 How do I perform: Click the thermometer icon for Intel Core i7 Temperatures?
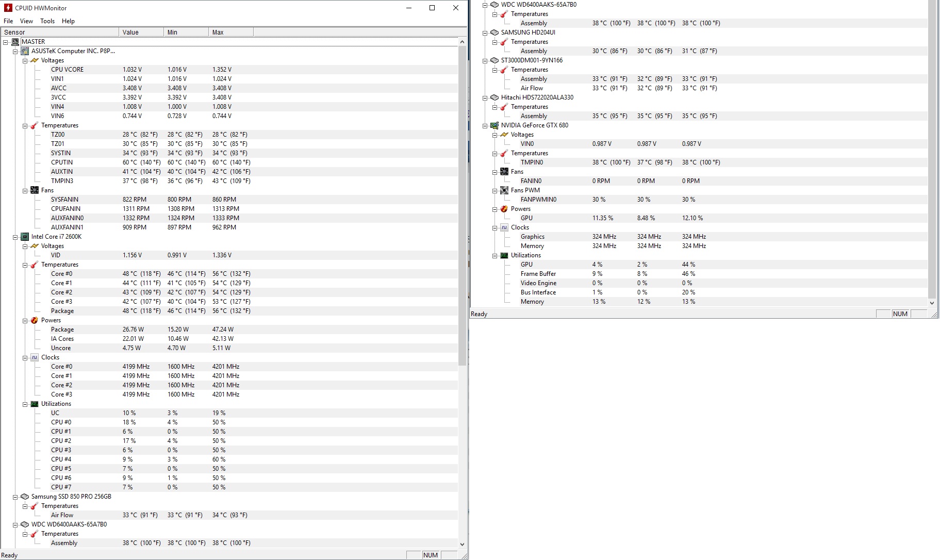[x=35, y=265]
